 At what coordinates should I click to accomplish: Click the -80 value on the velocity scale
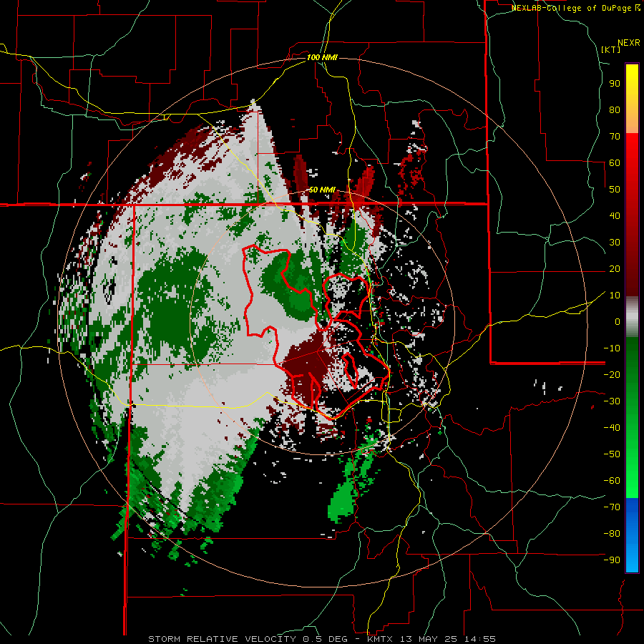pyautogui.click(x=612, y=534)
